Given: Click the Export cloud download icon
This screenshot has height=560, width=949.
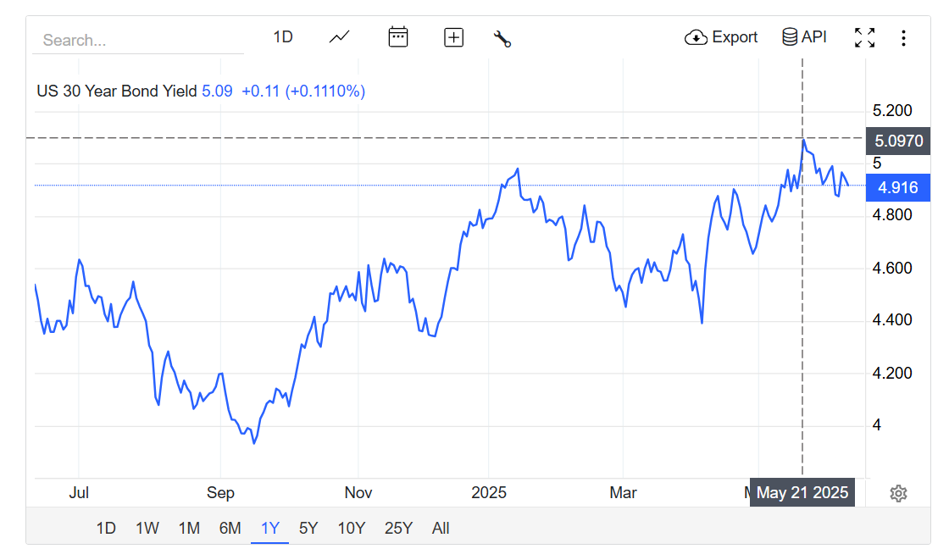Looking at the screenshot, I should (696, 37).
